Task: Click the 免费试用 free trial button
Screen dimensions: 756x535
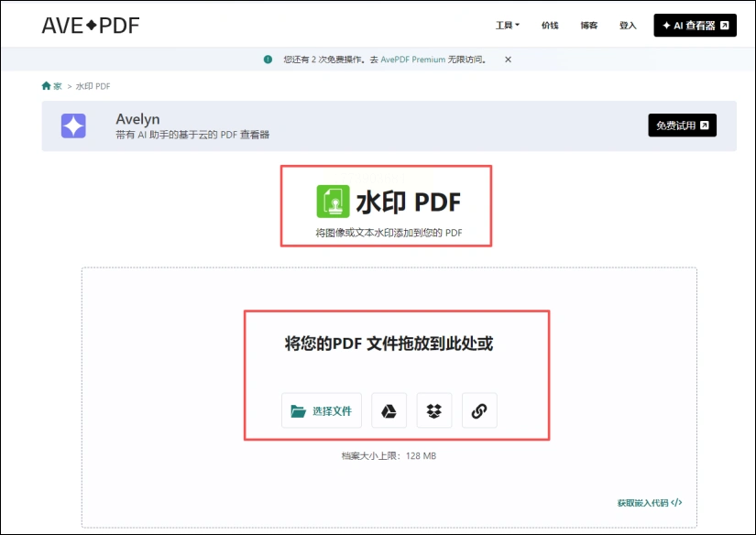Action: [x=682, y=126]
